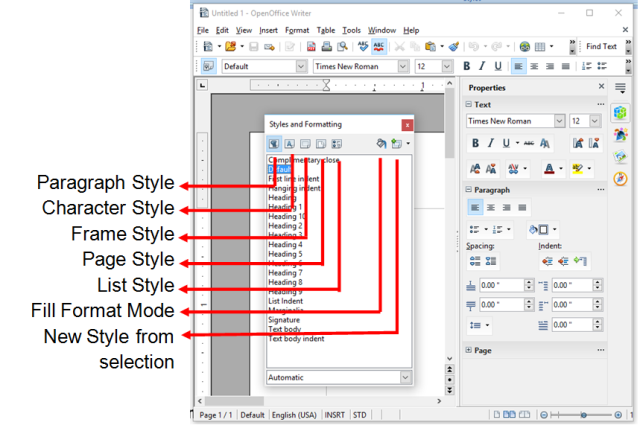Toggle numbering in formatting toolbar

tap(587, 66)
